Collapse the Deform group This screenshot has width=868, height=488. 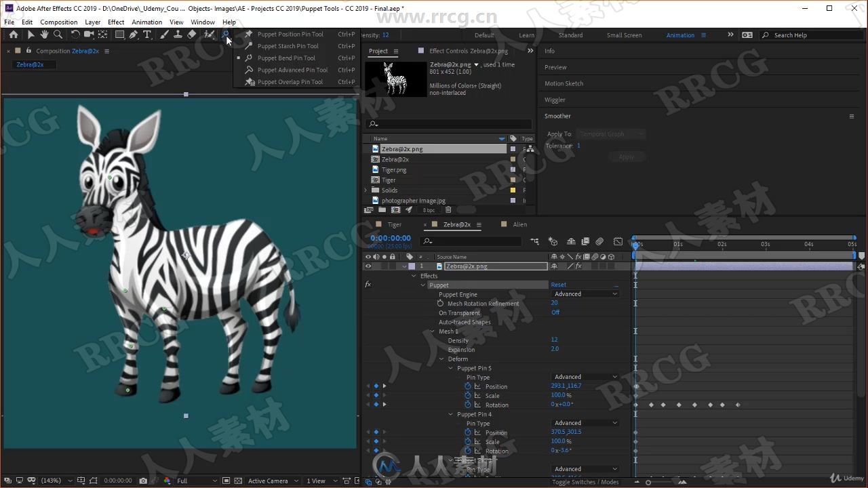pos(442,359)
